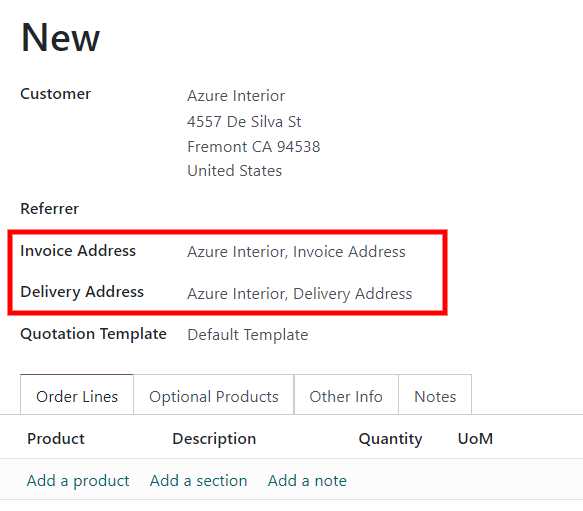Select the Customer field Azure Interior
The height and width of the screenshot is (511, 583).
tap(236, 96)
